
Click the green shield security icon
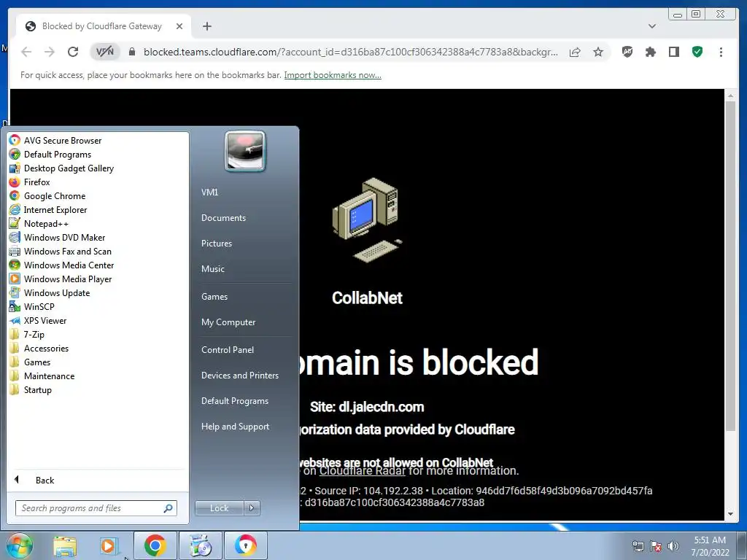click(x=697, y=52)
